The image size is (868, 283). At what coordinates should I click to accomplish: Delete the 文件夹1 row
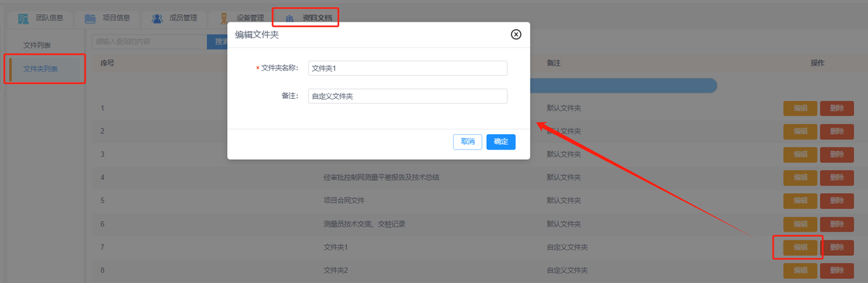point(837,248)
